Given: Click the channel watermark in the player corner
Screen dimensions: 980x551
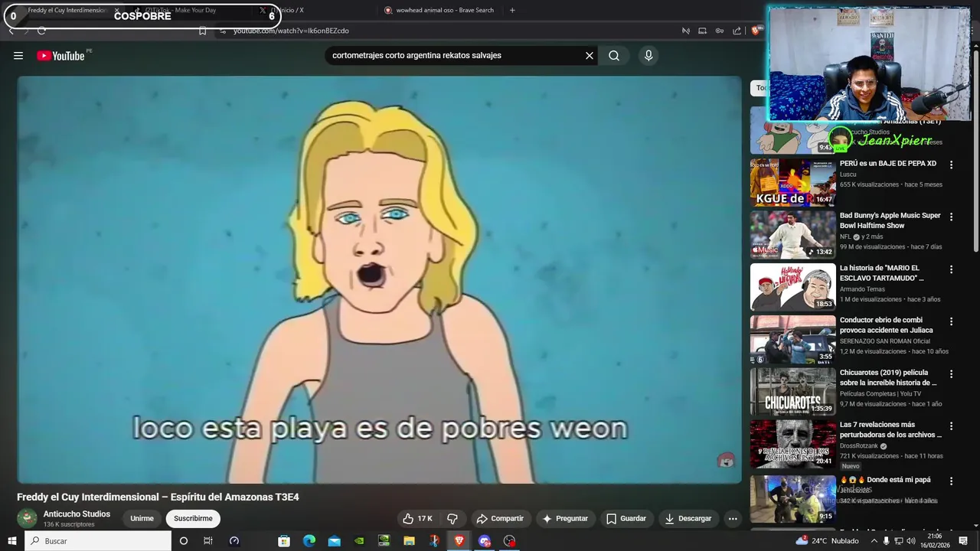Looking at the screenshot, I should (x=726, y=461).
